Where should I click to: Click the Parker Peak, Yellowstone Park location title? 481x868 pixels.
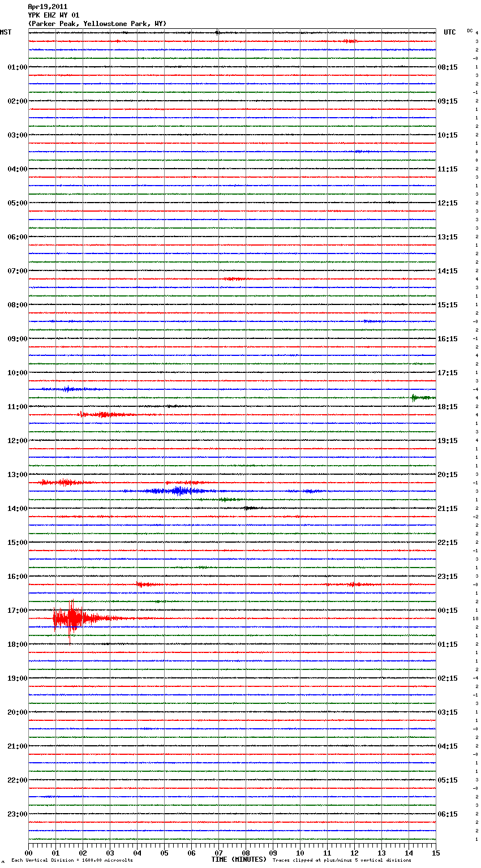(x=97, y=24)
